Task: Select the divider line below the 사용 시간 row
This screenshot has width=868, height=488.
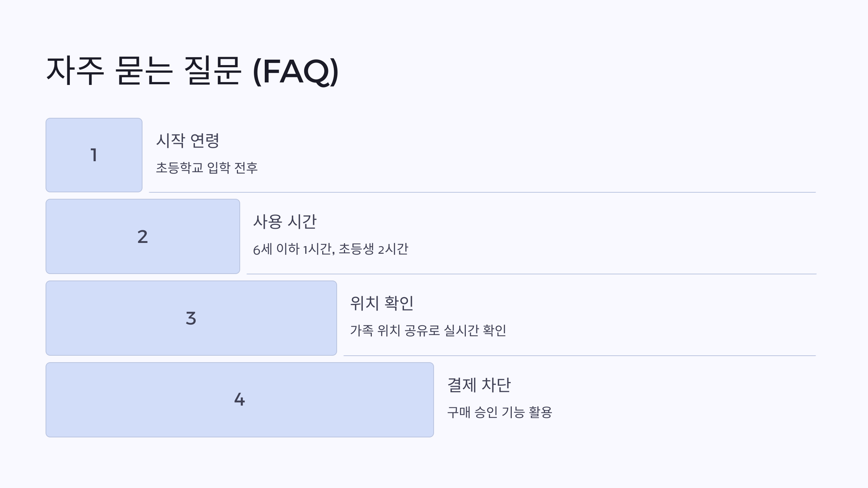Action: [532, 274]
